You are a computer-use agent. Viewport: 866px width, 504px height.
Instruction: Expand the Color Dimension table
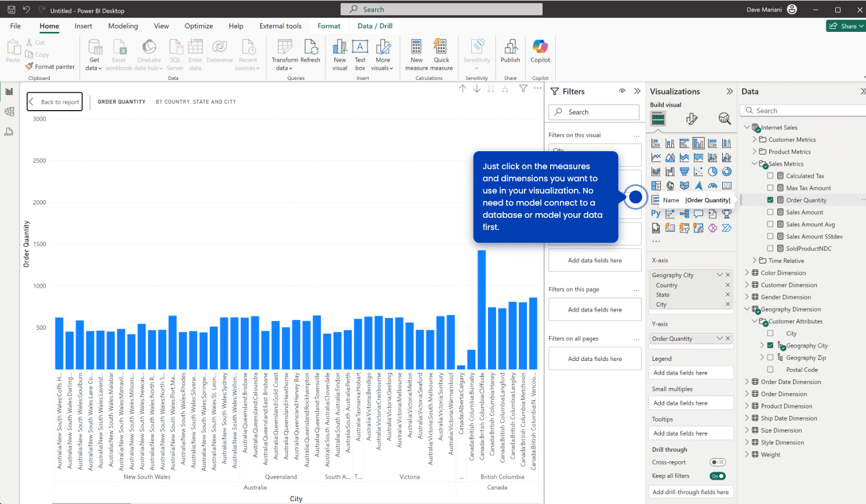747,273
